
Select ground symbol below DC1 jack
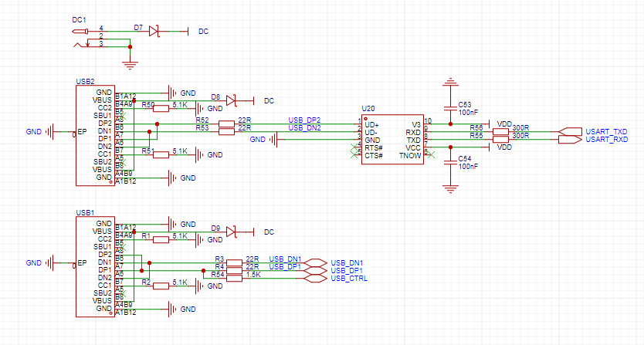[130, 65]
